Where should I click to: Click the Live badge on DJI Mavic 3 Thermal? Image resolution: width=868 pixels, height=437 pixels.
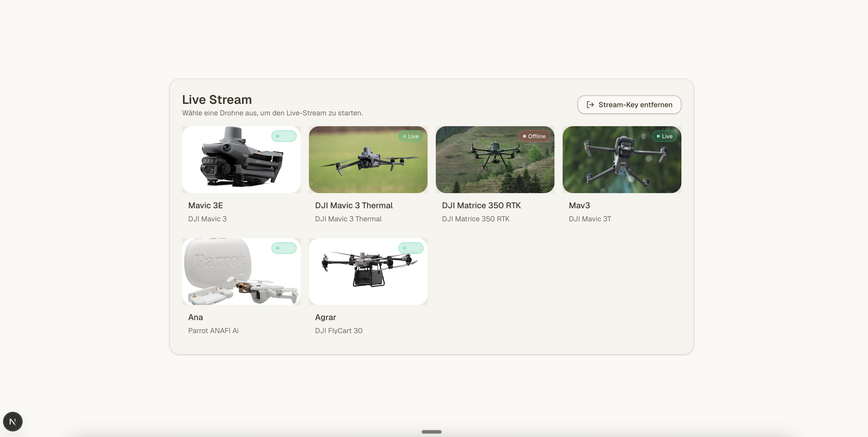pyautogui.click(x=410, y=136)
